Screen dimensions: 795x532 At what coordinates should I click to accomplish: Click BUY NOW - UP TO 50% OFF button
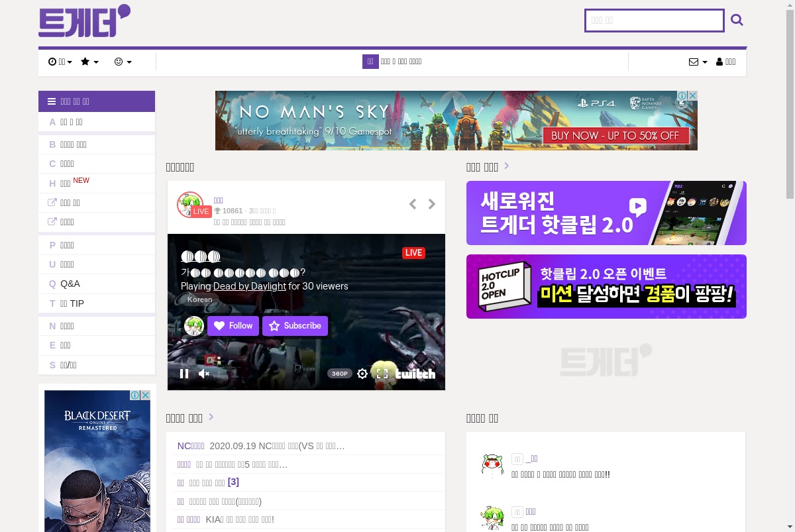coord(616,135)
